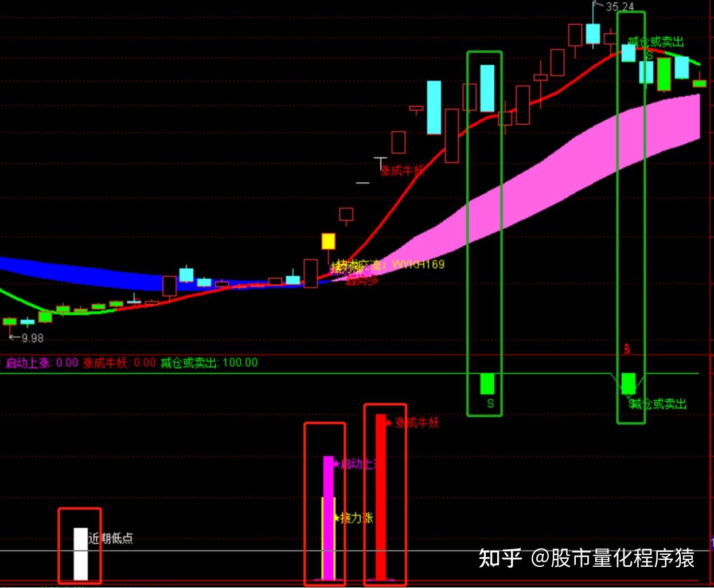Click the 涨成牛妖: 0.00 indicator readout
This screenshot has width=714, height=588.
(x=119, y=362)
